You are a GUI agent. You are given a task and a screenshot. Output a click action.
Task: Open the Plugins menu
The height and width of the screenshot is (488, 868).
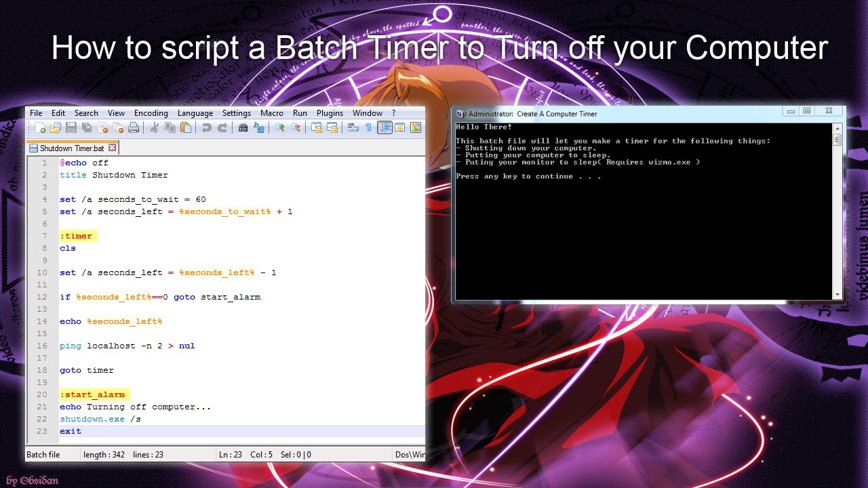[x=330, y=113]
